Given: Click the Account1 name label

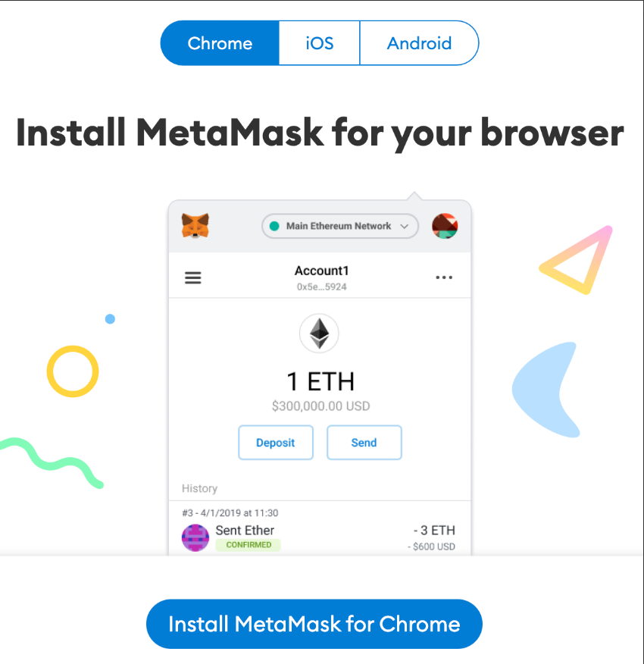Looking at the screenshot, I should (322, 271).
